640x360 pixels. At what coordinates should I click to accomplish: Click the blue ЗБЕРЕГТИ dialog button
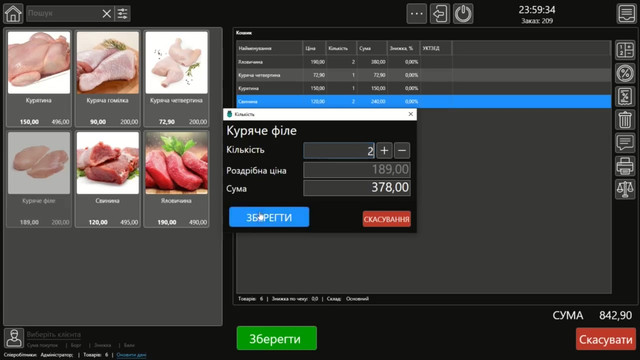[269, 217]
